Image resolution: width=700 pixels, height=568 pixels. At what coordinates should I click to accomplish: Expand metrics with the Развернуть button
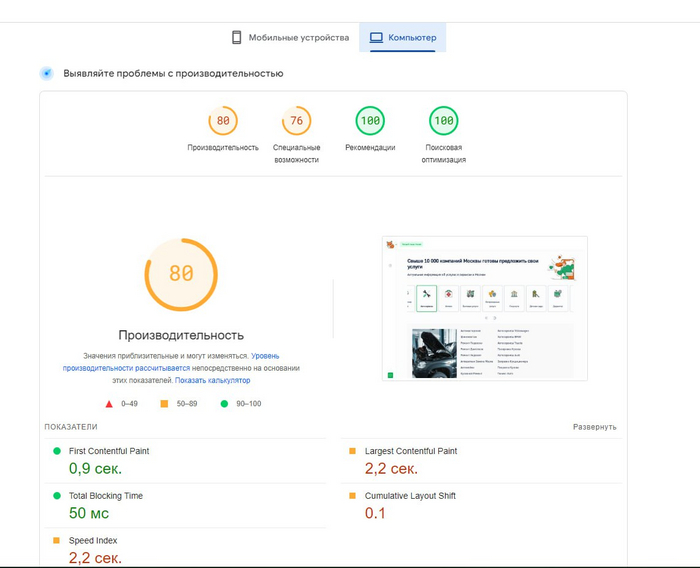pos(594,427)
